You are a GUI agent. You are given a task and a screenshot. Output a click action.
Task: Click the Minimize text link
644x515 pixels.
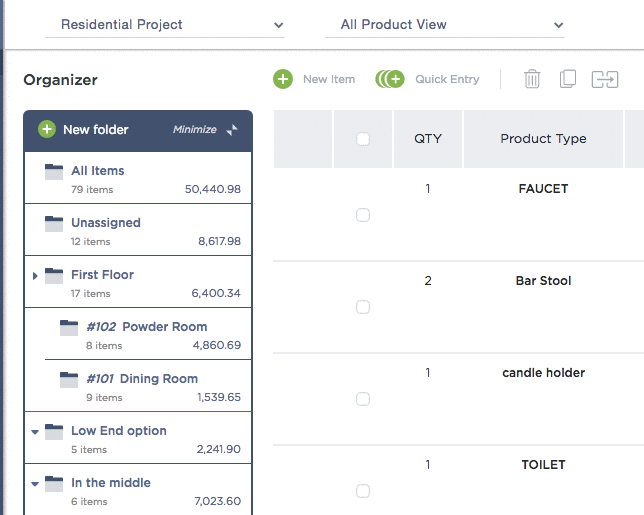(195, 129)
